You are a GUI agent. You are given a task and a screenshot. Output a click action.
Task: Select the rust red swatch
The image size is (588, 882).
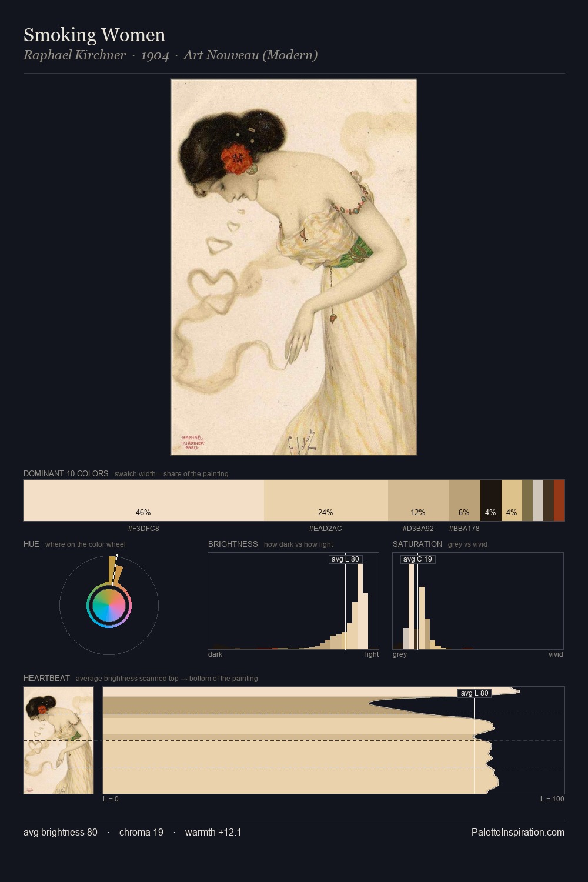click(x=559, y=500)
